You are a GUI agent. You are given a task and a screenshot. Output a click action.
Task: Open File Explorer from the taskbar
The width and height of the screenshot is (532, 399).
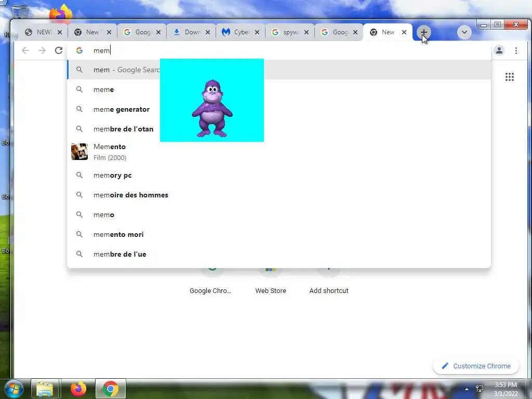point(45,389)
